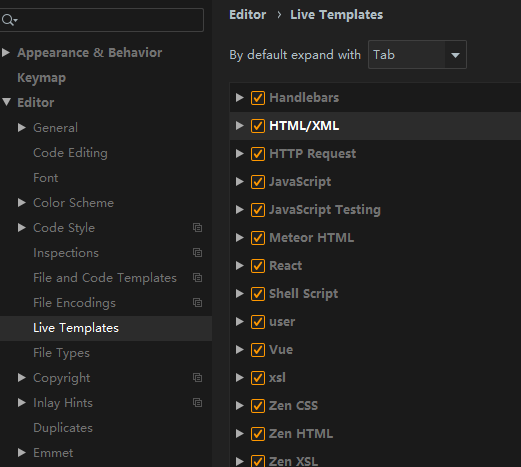Expand the Handlebars template group
521x467 pixels.
(x=239, y=97)
